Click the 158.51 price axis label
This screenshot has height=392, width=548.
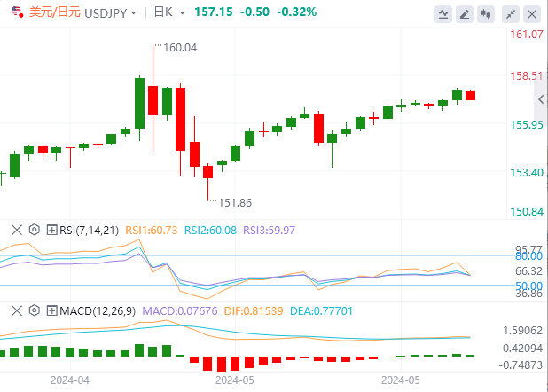pyautogui.click(x=527, y=76)
